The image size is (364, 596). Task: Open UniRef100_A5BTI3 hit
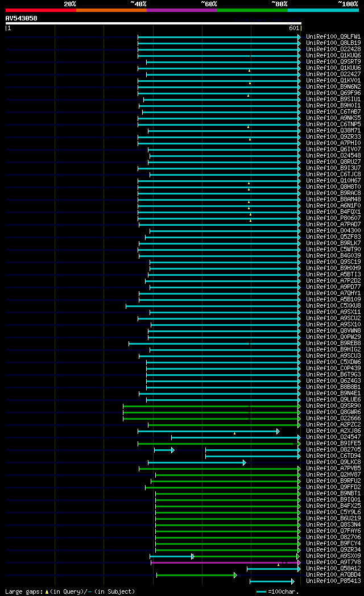[333, 275]
